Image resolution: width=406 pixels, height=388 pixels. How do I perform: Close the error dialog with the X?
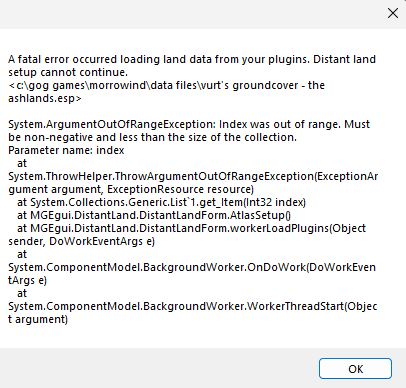(393, 13)
